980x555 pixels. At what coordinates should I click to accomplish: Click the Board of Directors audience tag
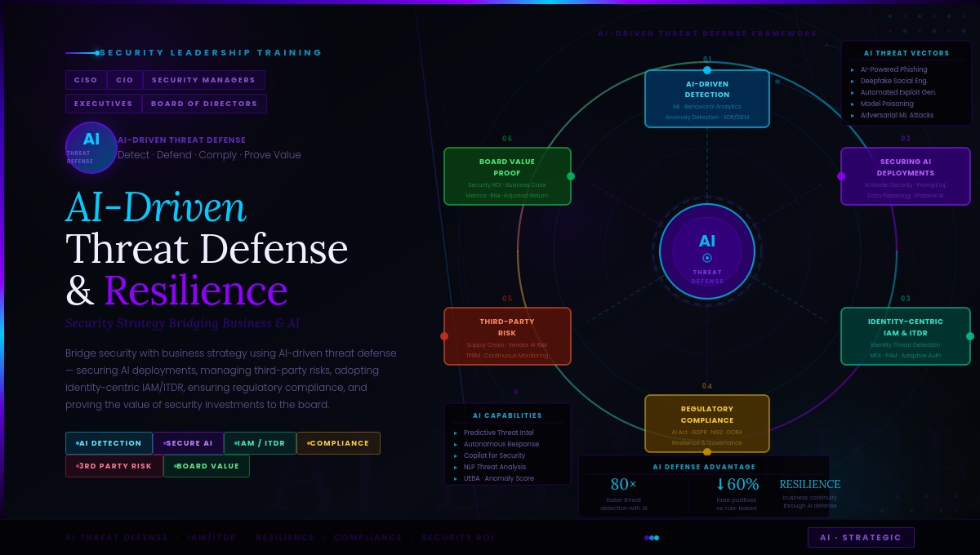coord(204,104)
